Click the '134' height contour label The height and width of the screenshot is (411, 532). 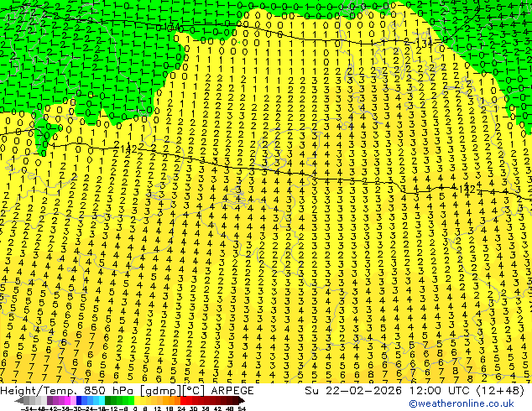coord(425,44)
